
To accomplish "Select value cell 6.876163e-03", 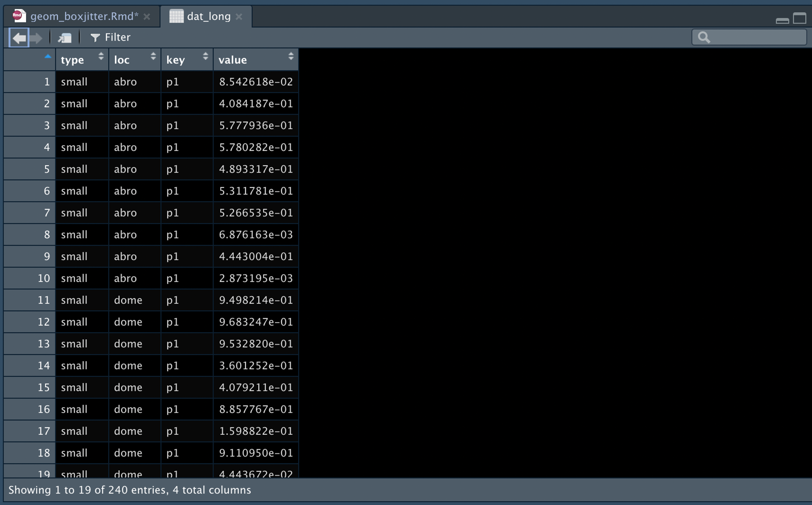I will coord(256,235).
